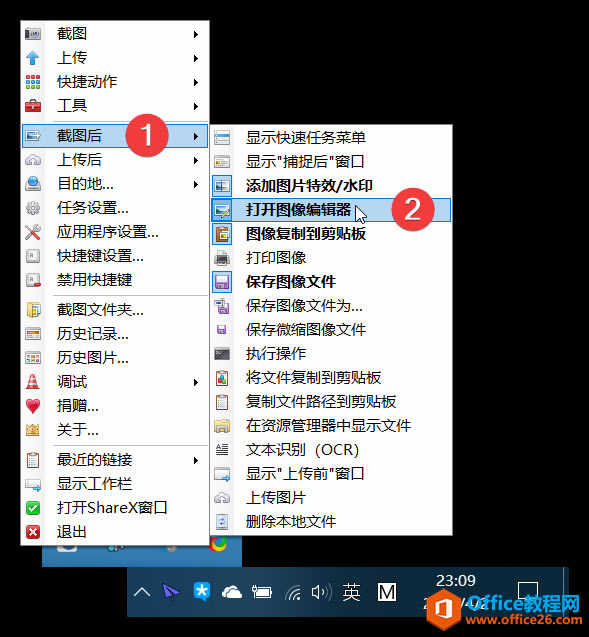Click the OneDrive cloud icon in system tray

pos(232,592)
